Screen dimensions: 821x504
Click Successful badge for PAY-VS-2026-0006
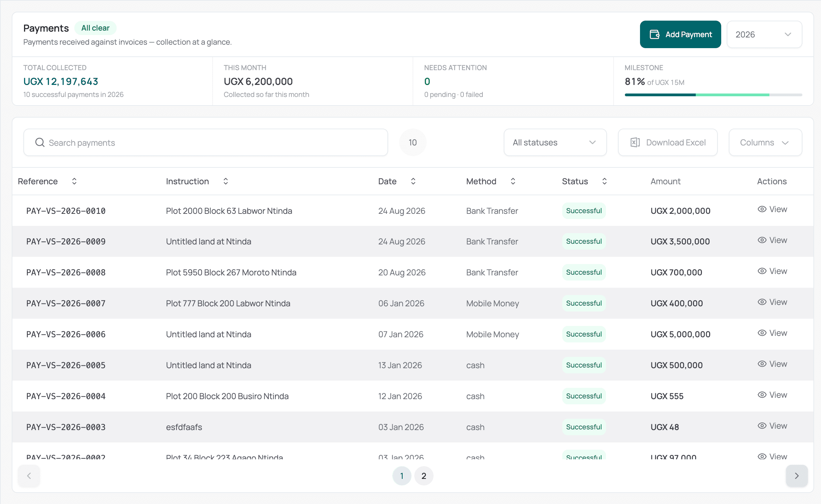point(584,334)
